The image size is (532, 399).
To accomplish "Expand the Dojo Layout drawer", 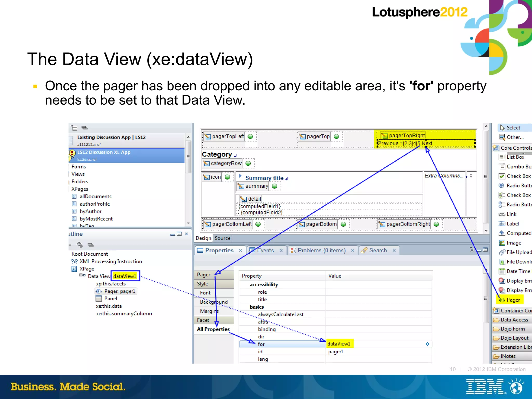I will 512,338.
